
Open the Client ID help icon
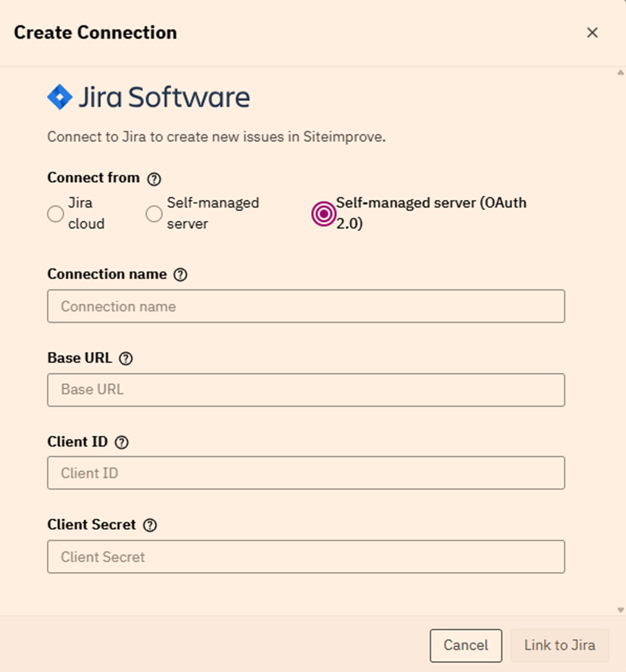(122, 442)
